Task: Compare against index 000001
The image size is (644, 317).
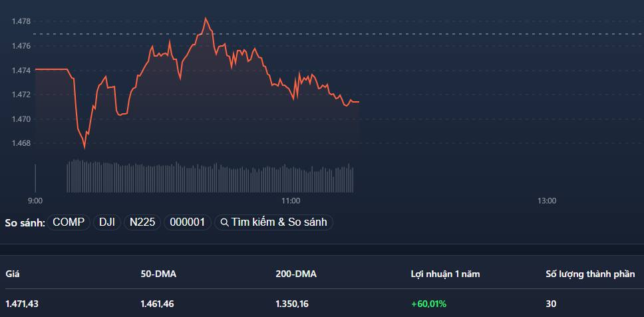Action: tap(187, 222)
